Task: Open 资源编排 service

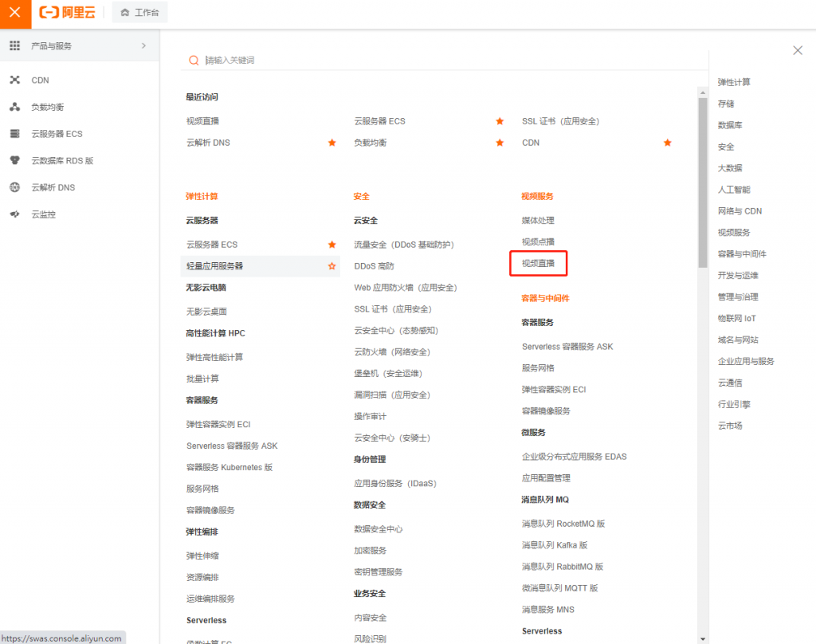Action: [x=203, y=577]
